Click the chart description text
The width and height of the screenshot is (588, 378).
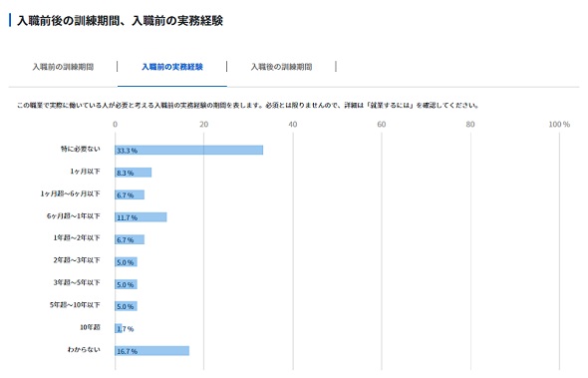(248, 106)
